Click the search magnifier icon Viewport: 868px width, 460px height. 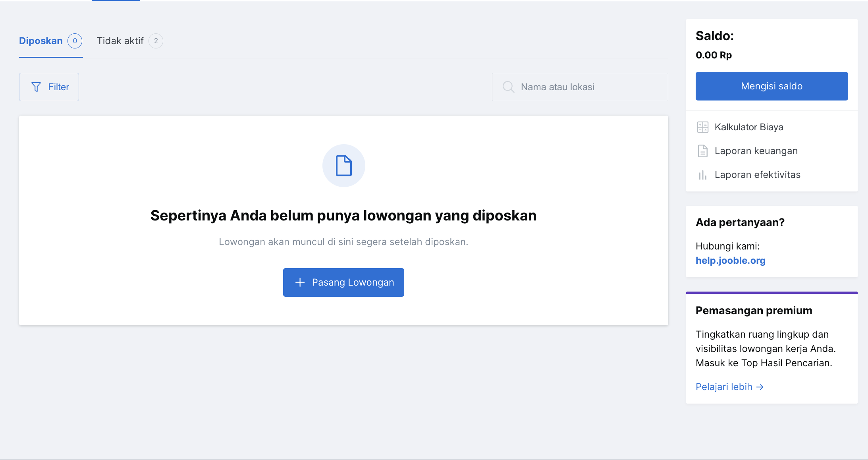[508, 87]
